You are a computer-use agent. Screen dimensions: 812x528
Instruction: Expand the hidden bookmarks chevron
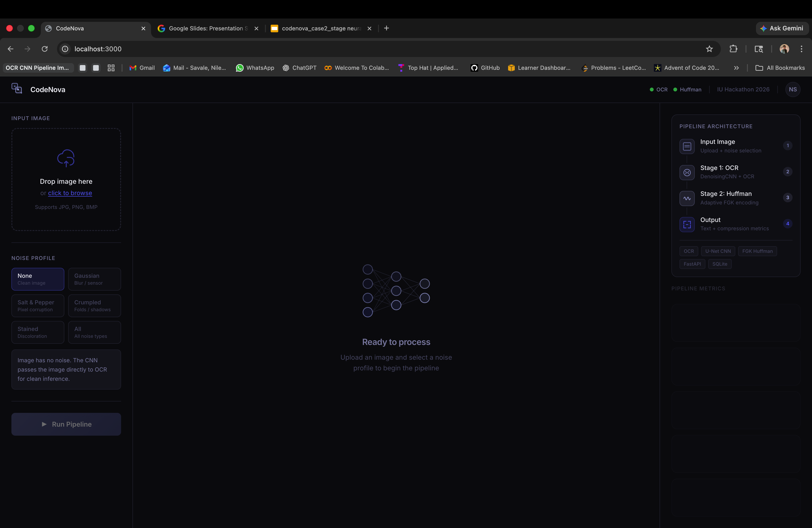[x=736, y=68]
